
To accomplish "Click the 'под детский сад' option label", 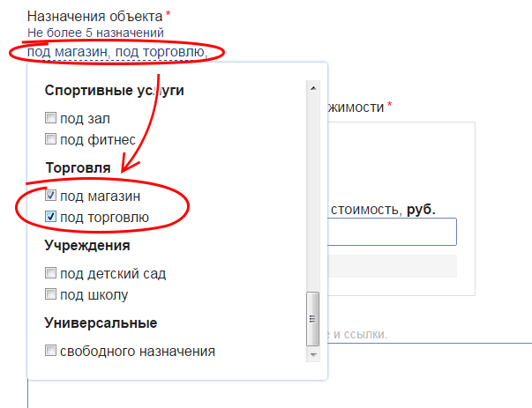I will pos(113,273).
